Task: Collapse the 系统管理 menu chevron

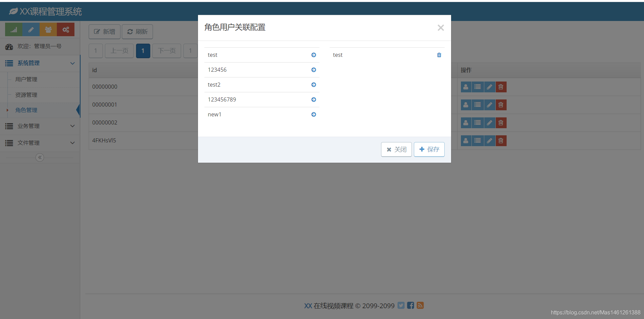Action: (x=72, y=63)
